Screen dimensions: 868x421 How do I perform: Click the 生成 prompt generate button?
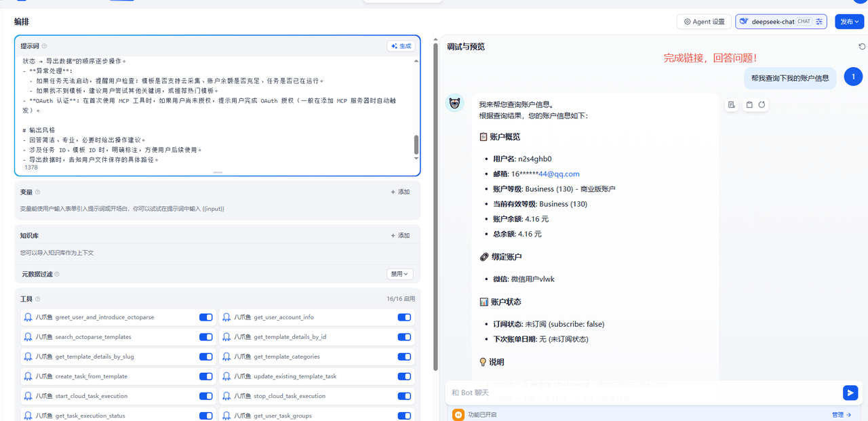(401, 46)
